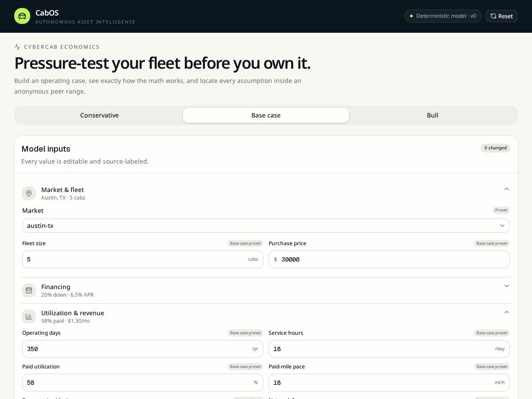Screen dimensions: 532x399
Task: Click the Utilization & revenue chart icon
Action: coord(29,317)
